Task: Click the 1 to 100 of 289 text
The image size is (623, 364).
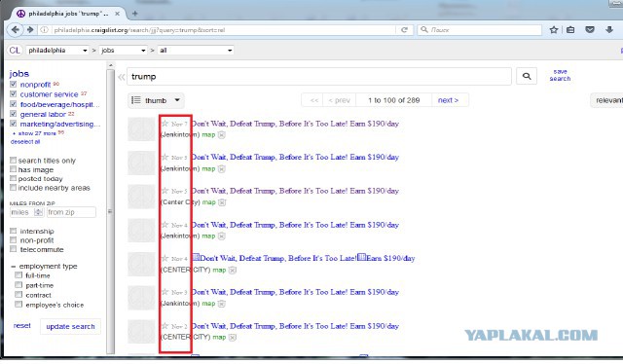Action: [x=393, y=100]
